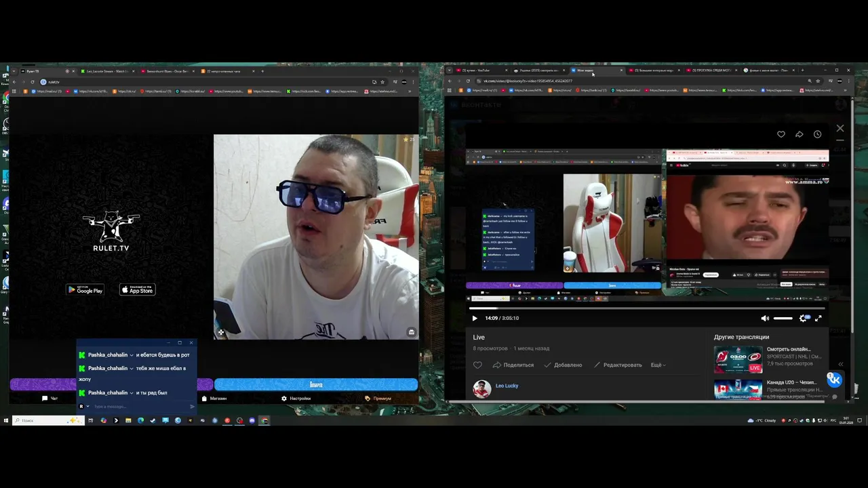
Task: Open the Leo Lucky avatar
Action: 482,389
